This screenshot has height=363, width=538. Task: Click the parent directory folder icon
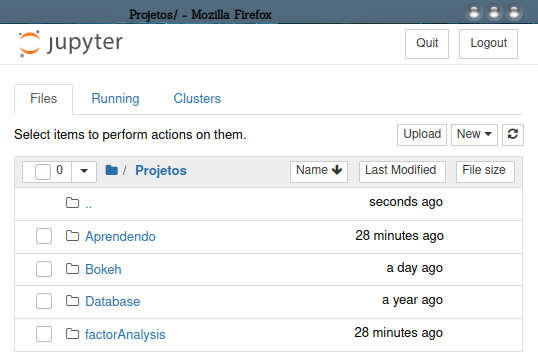[x=72, y=203]
